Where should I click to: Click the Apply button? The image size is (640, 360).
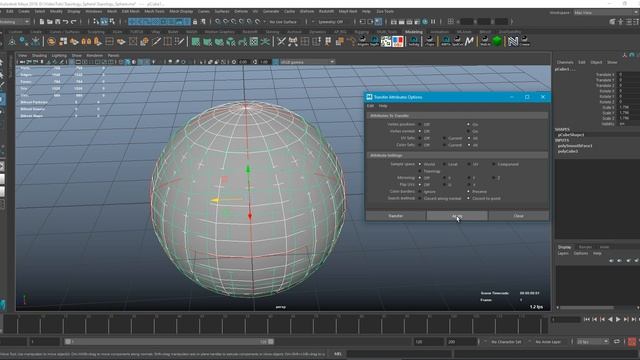point(457,216)
